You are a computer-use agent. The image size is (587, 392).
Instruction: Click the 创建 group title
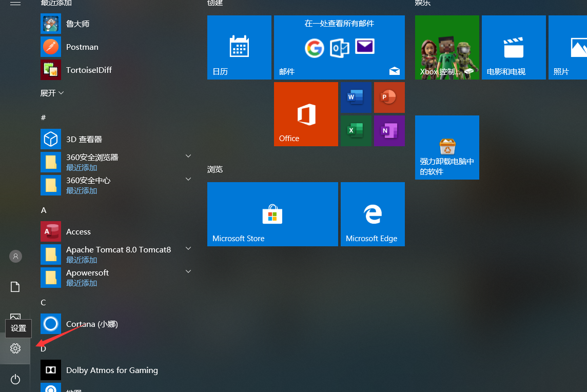tap(215, 3)
